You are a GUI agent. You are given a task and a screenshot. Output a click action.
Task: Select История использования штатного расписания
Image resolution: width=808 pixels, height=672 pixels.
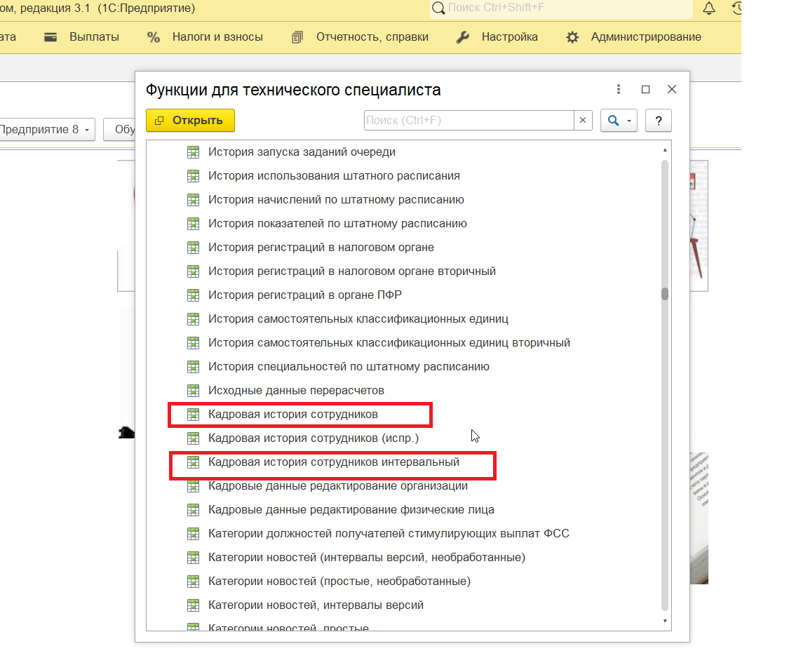point(334,176)
